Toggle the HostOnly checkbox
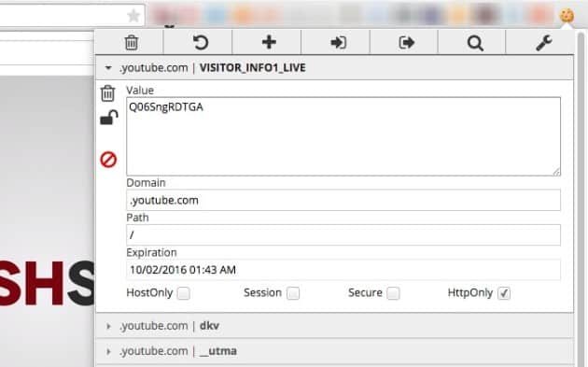588x367 pixels. tap(183, 293)
